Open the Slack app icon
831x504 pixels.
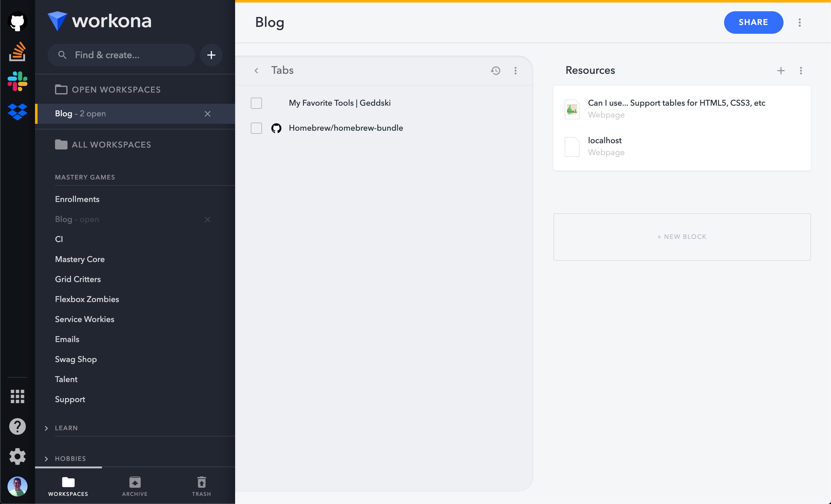click(17, 81)
